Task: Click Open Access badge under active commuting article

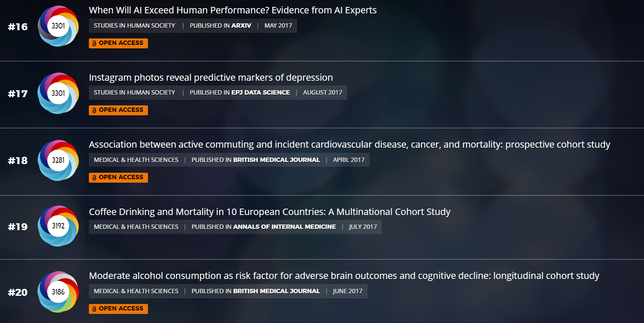Action: click(118, 177)
